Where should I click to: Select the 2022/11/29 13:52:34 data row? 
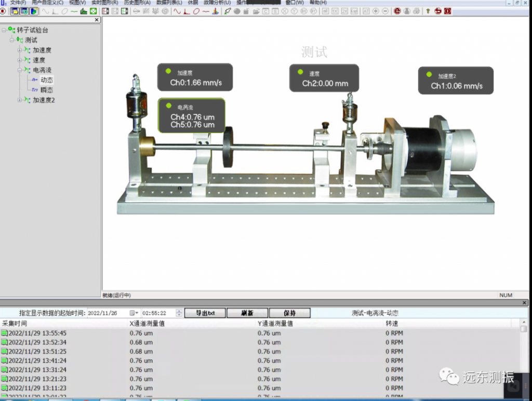click(x=37, y=342)
